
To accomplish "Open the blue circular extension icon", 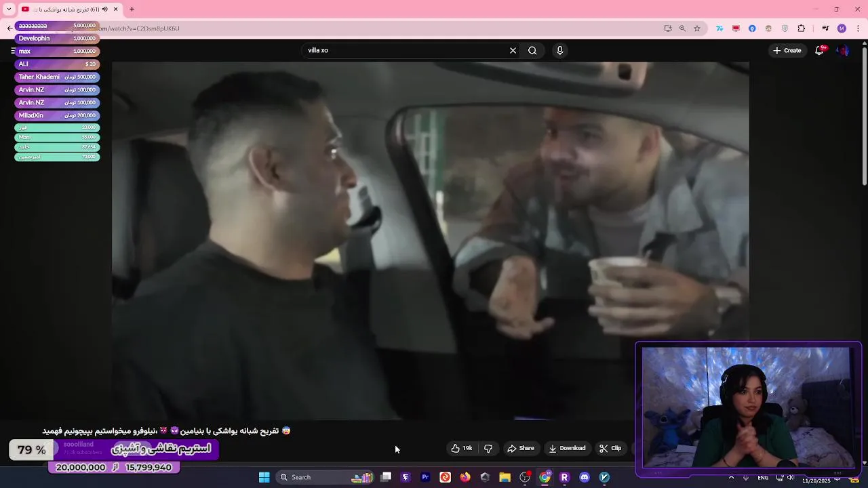I will coord(752,28).
